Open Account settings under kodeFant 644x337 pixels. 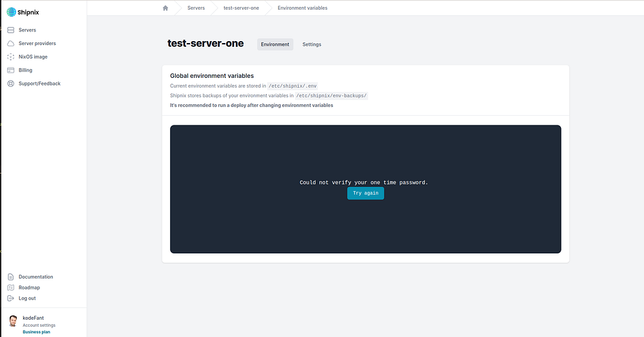(x=39, y=325)
